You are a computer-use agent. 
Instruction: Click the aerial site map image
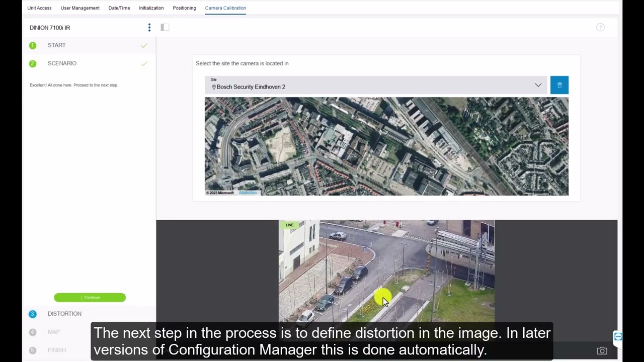tap(386, 146)
